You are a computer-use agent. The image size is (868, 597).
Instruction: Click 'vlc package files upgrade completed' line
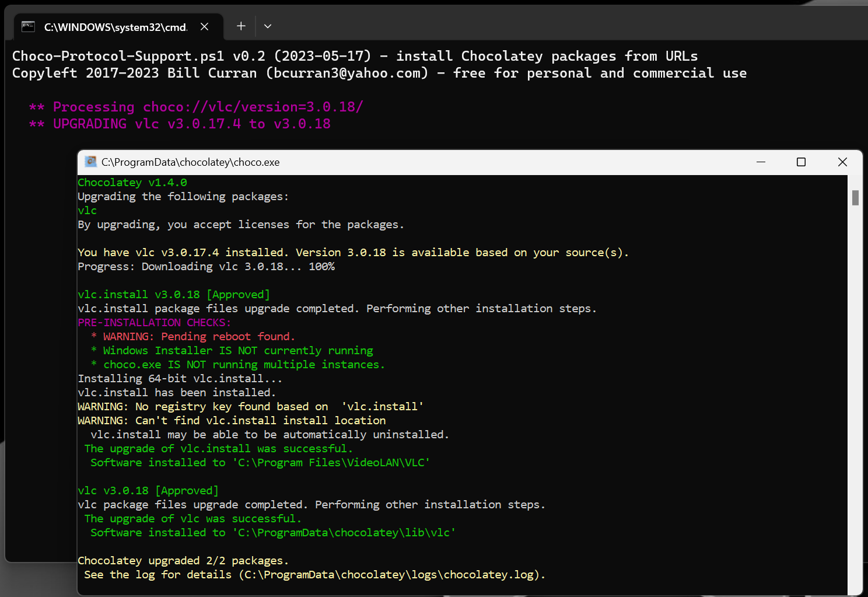311,505
